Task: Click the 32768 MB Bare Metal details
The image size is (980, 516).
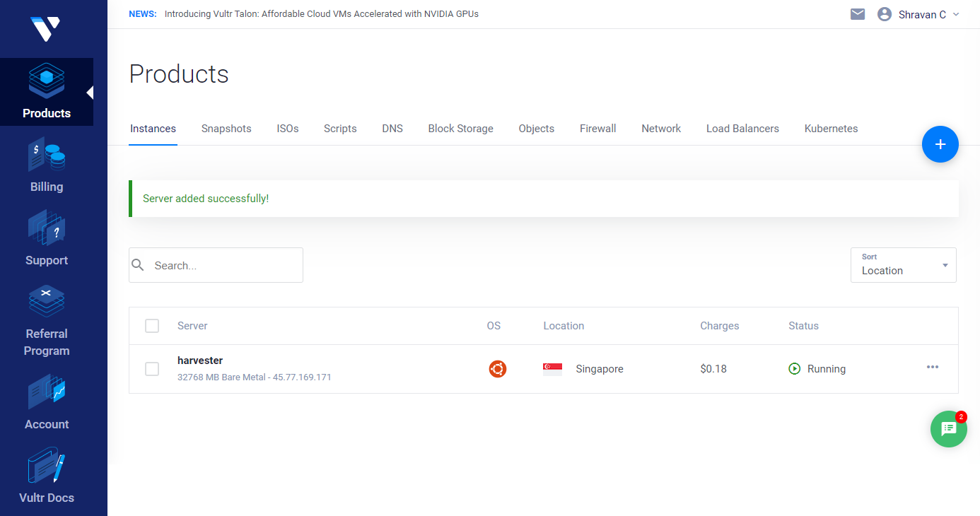Action: [255, 377]
